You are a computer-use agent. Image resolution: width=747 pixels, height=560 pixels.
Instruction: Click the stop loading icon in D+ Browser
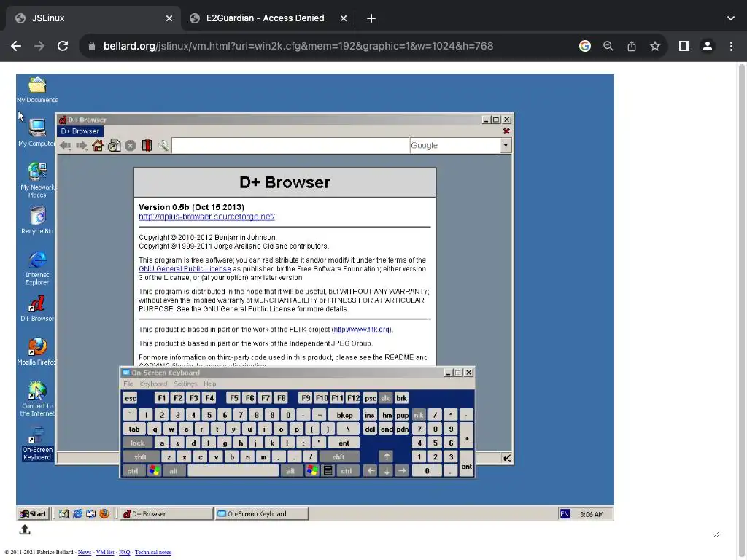click(x=130, y=146)
